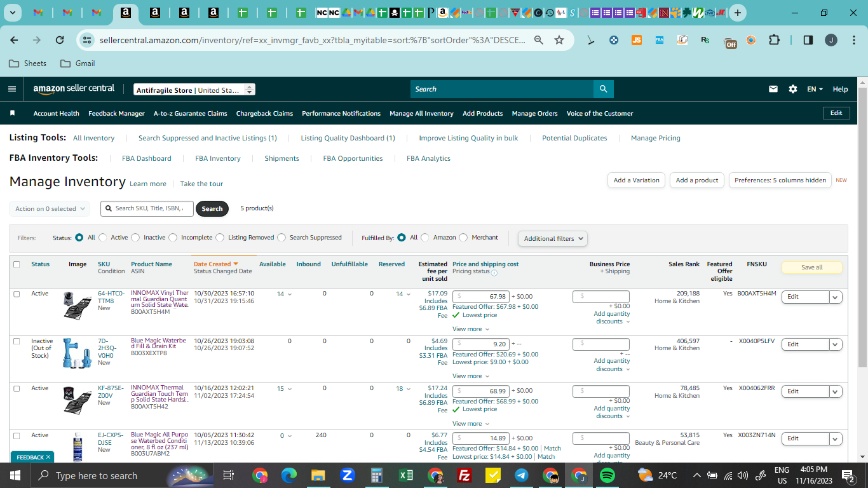
Task: Check the row for SKU 64-HTC0-TTM8
Action: 17,294
